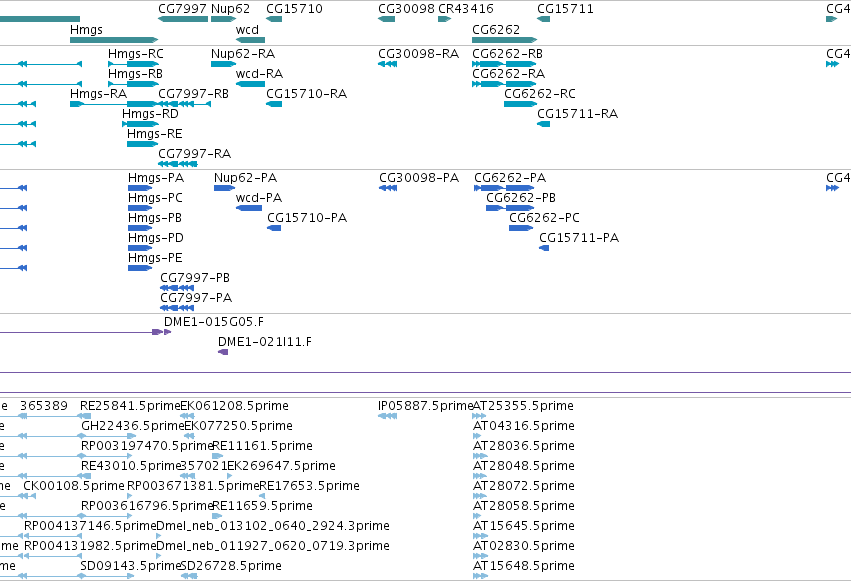
Task: Select protein CG7997-PA
Action: click(196, 298)
